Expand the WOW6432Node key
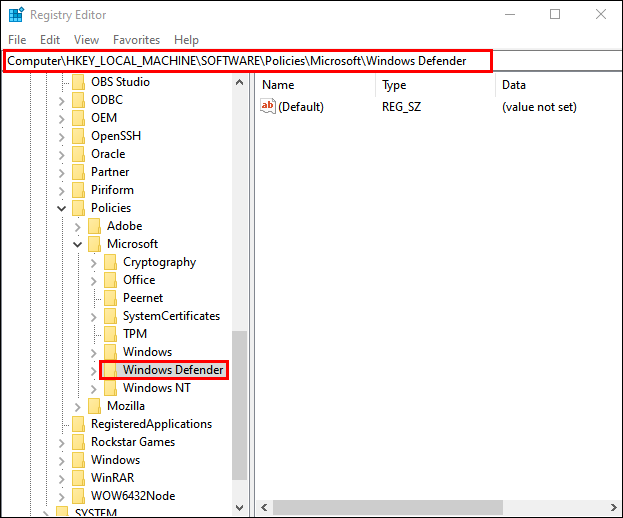 (61, 497)
